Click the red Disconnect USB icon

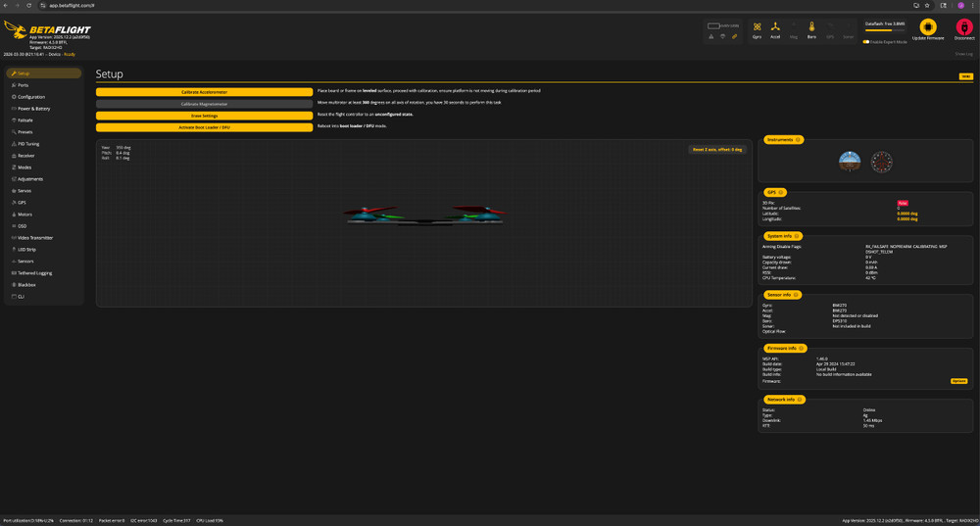pyautogui.click(x=963, y=27)
